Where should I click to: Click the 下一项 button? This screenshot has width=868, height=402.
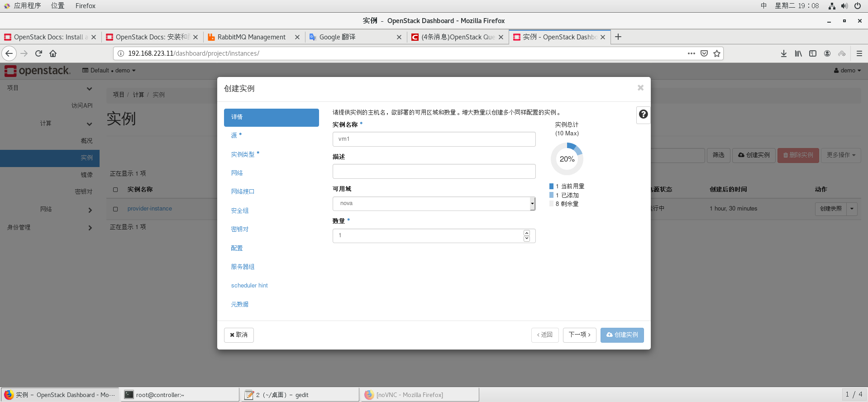(580, 335)
